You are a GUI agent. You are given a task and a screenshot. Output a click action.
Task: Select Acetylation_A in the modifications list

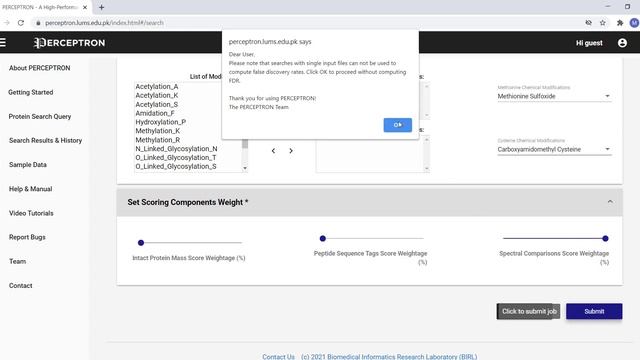(157, 87)
